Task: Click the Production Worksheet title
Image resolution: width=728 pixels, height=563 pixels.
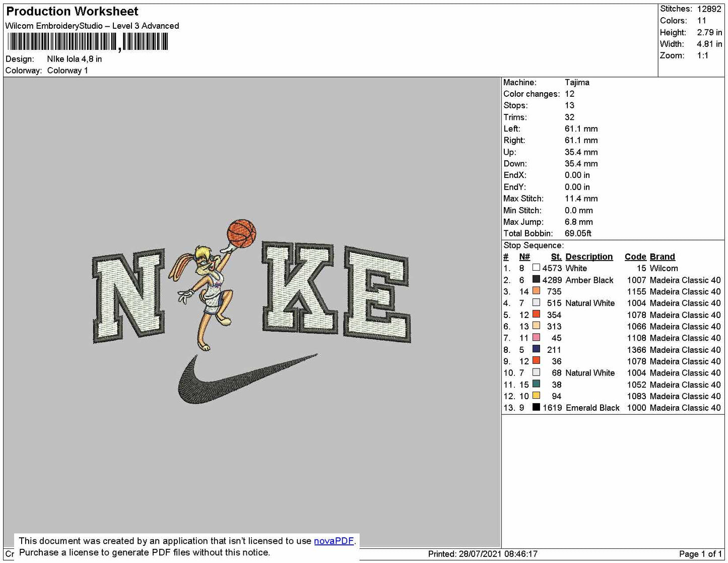Action: 72,12
